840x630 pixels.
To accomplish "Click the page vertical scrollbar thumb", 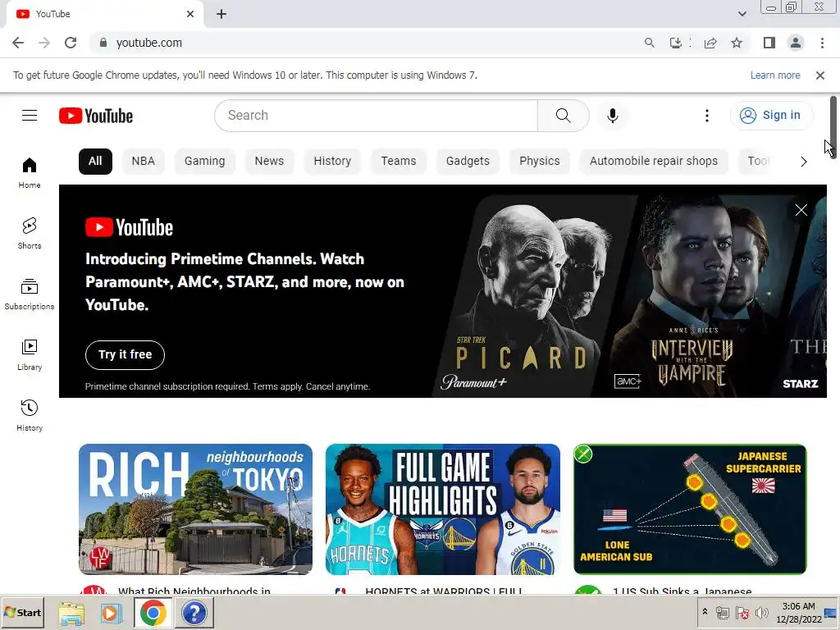I will pos(833,126).
